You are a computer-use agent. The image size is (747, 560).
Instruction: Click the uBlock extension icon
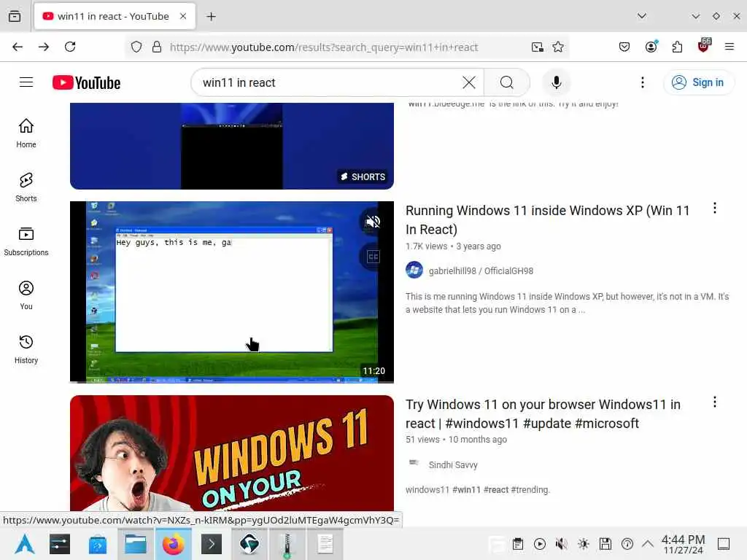click(704, 46)
